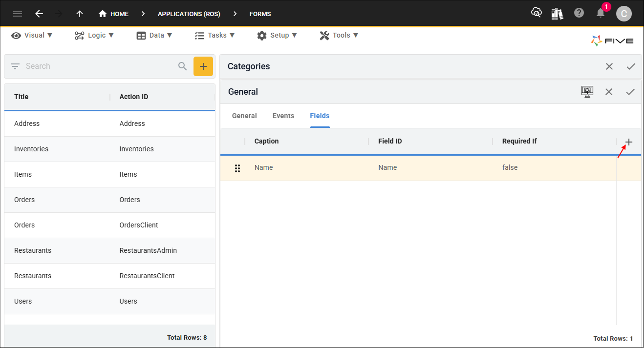Click the Caption column header

pos(267,141)
